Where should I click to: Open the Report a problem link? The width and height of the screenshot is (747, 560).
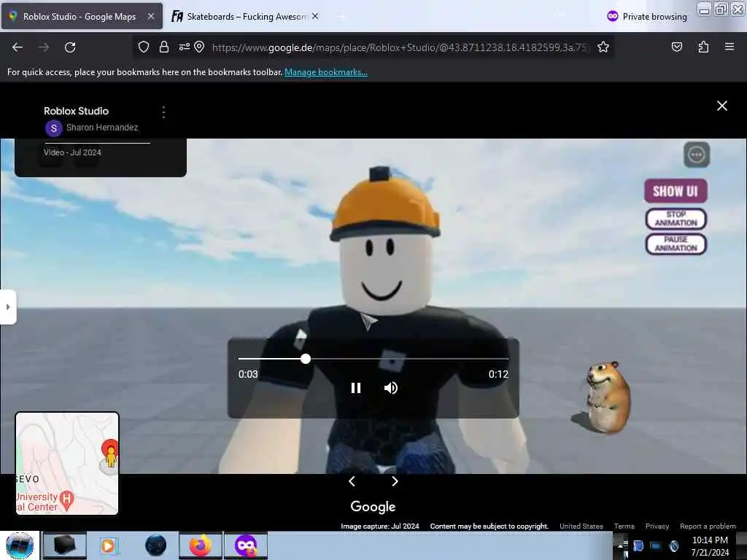tap(708, 526)
